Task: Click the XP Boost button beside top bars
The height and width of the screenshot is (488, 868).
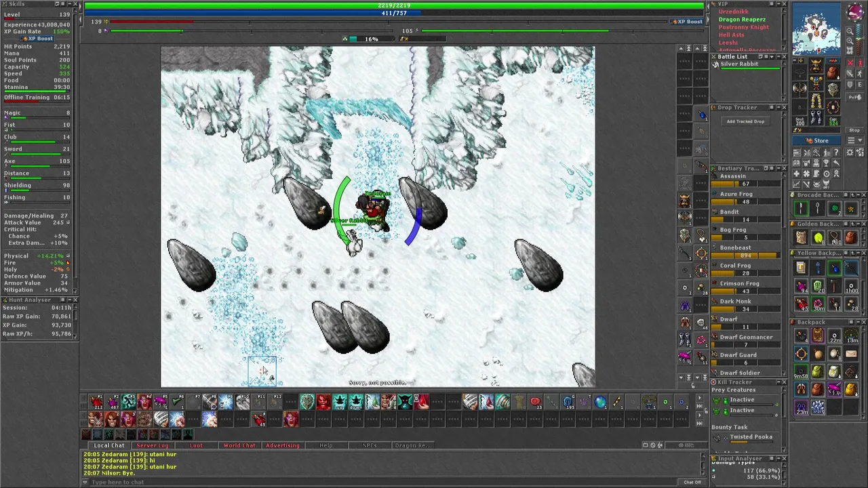Action: 687,22
